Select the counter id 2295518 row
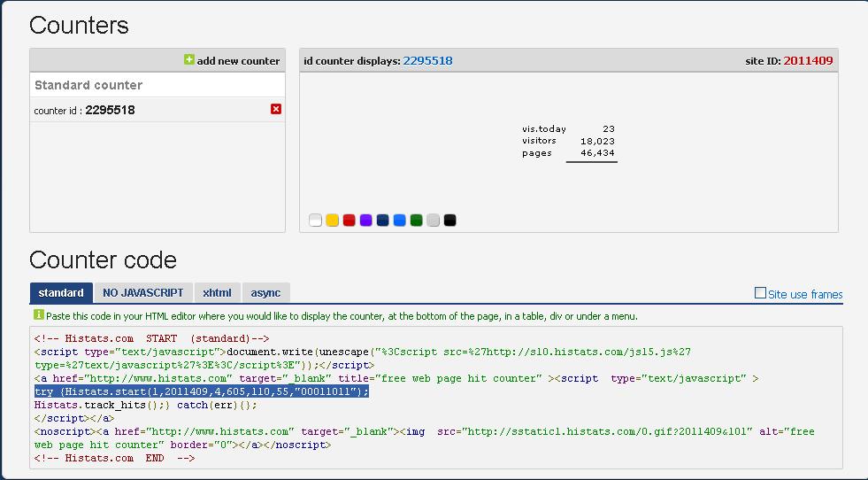The image size is (868, 480). [x=157, y=110]
